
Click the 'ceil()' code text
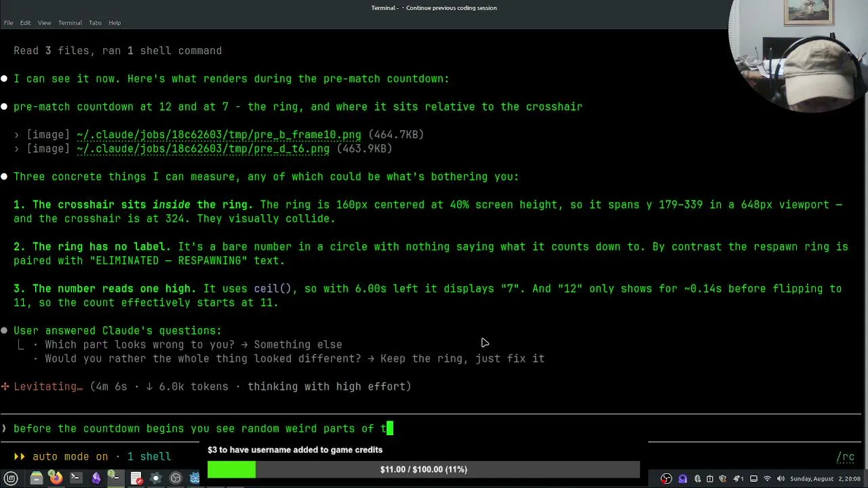pyautogui.click(x=273, y=289)
